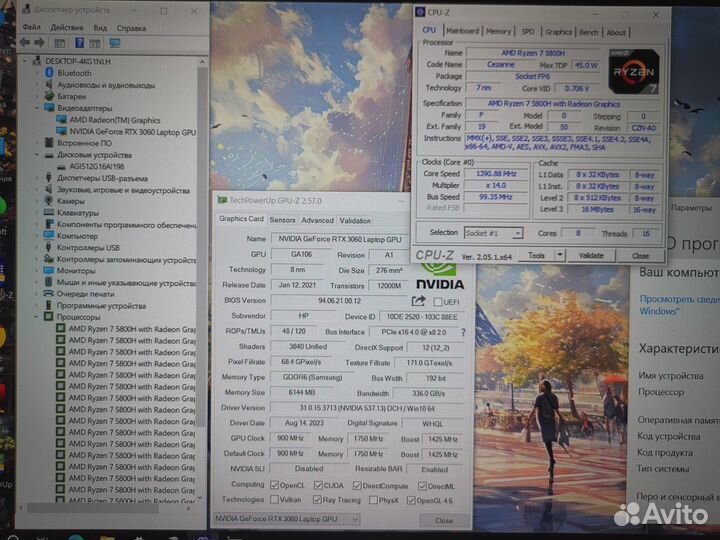
Task: Click the Ryzen logo in CPU-Z
Action: coord(633,72)
